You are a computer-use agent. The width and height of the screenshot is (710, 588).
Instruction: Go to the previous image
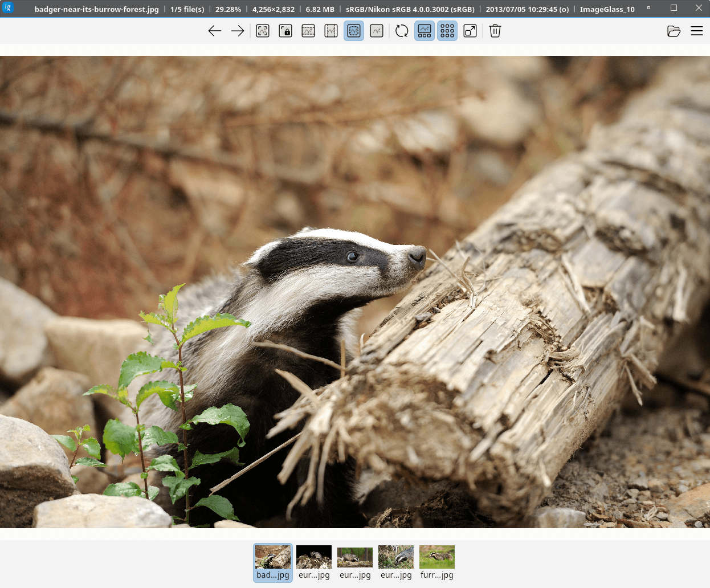(x=215, y=31)
